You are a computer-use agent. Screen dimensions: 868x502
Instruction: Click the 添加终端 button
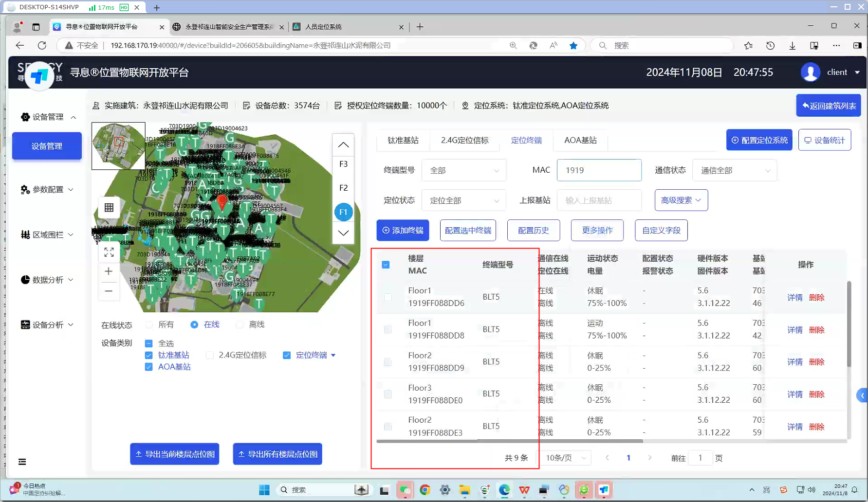[403, 230]
